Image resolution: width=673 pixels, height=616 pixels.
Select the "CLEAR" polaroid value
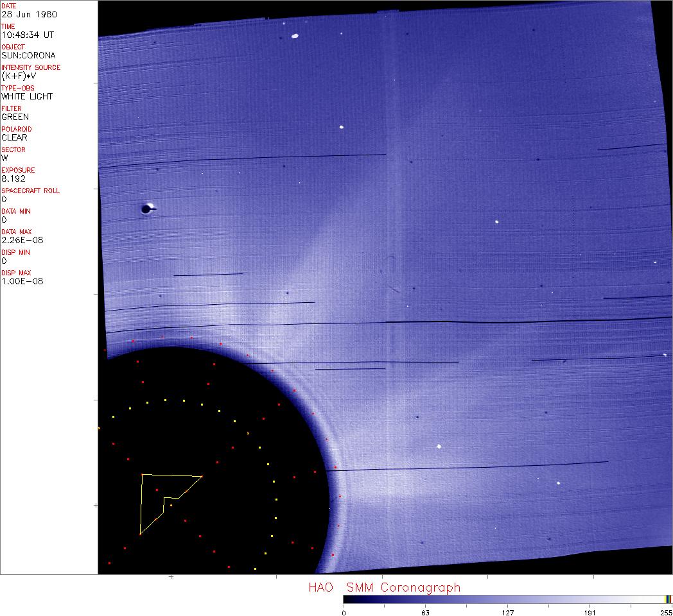point(14,137)
